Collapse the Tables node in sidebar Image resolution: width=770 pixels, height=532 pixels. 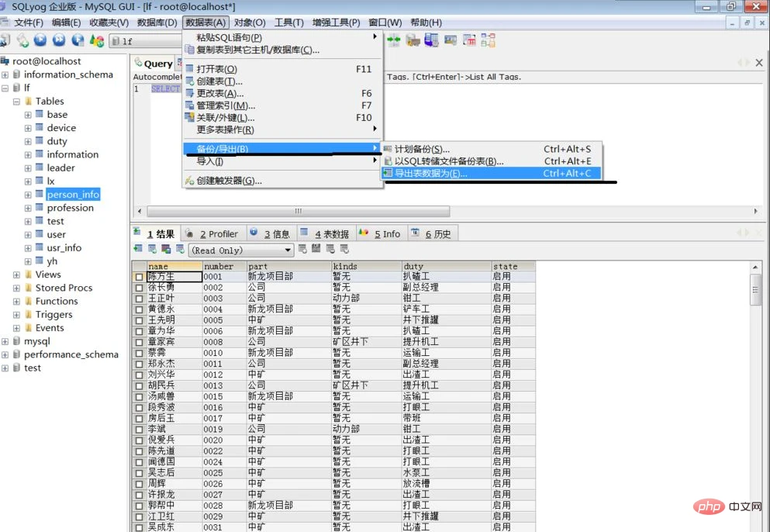click(x=16, y=101)
